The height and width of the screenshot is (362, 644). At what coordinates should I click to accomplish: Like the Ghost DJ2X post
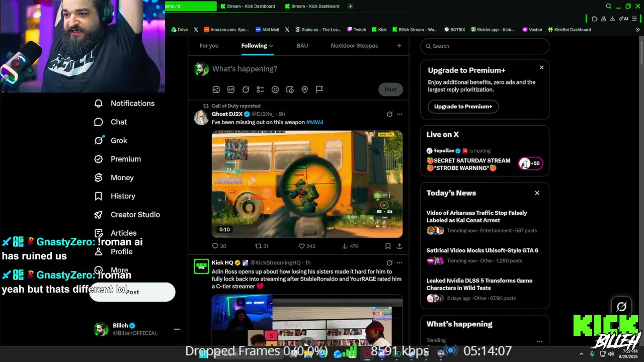click(x=307, y=246)
